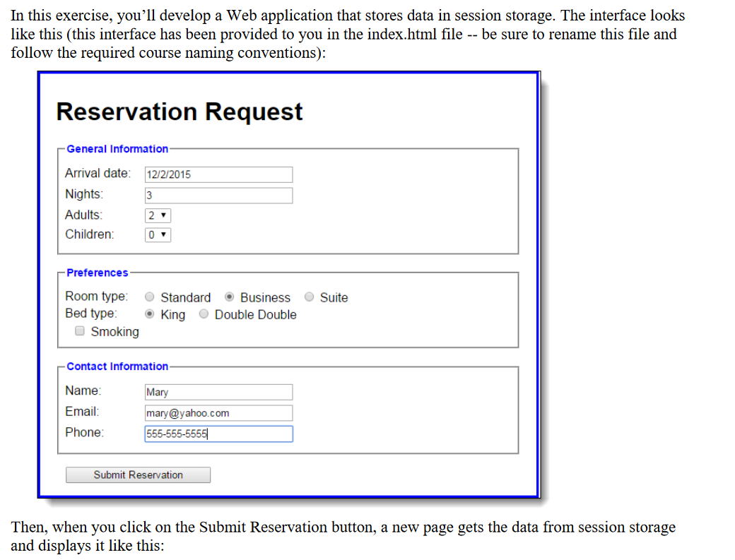Click the Arrival date label
Viewport: 735px width, 560px height.
pyautogui.click(x=98, y=173)
